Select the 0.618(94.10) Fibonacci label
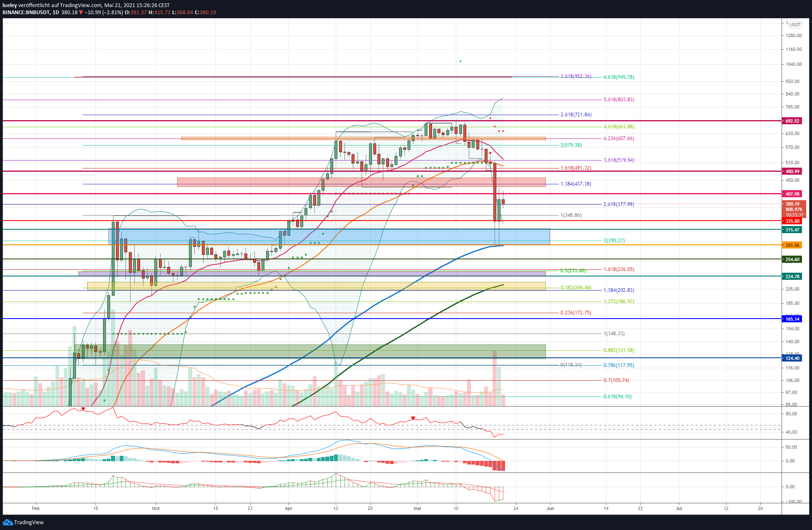 (x=617, y=397)
